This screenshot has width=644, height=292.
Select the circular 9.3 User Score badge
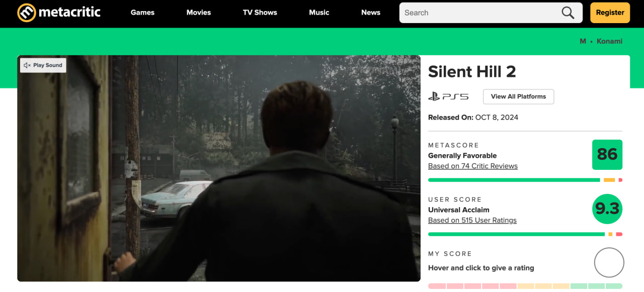pyautogui.click(x=607, y=209)
